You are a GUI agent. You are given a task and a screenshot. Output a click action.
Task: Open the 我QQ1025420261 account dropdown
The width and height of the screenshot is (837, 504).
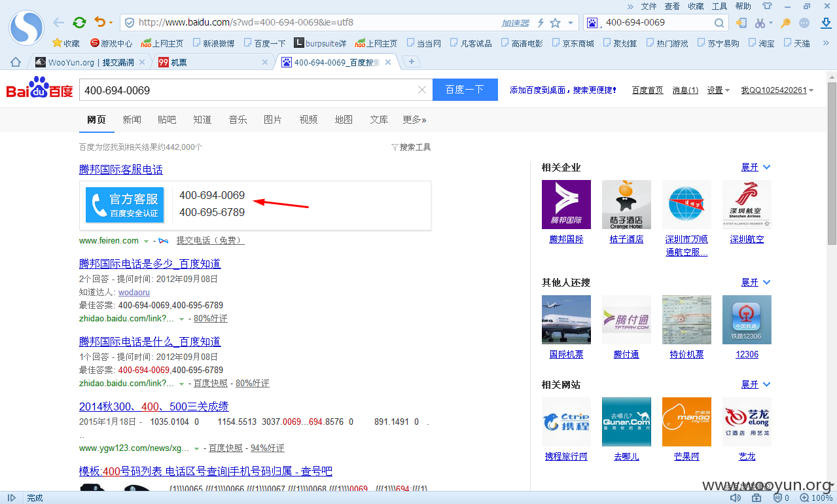pos(777,90)
